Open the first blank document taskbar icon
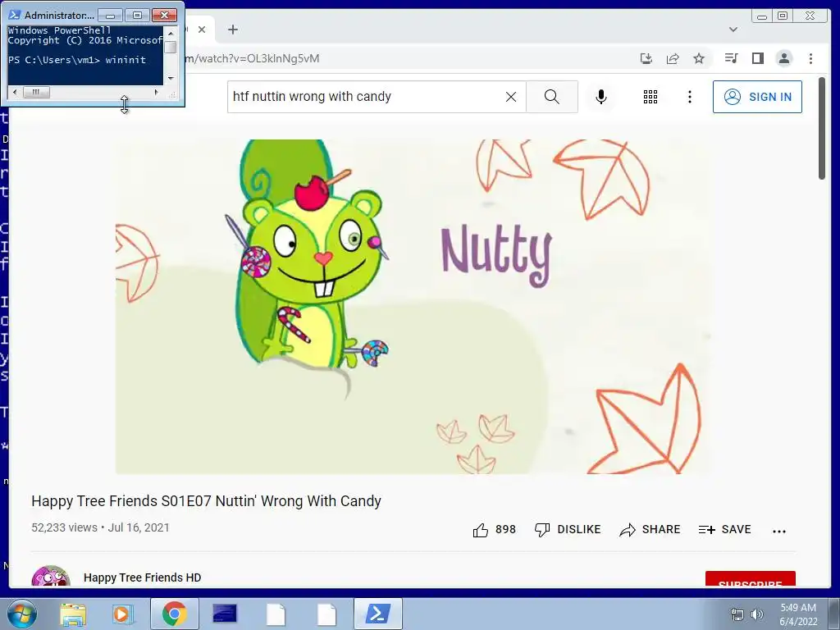The image size is (840, 630). [x=276, y=614]
